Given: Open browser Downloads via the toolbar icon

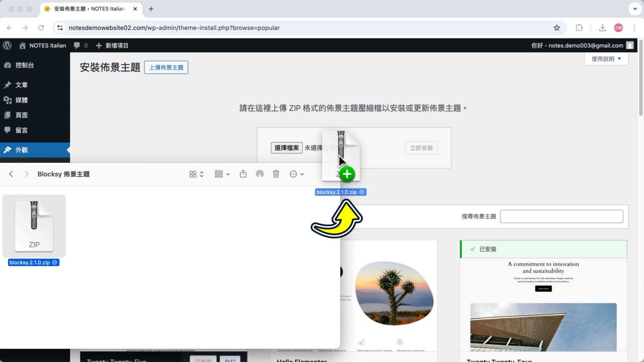Looking at the screenshot, I should (x=602, y=28).
